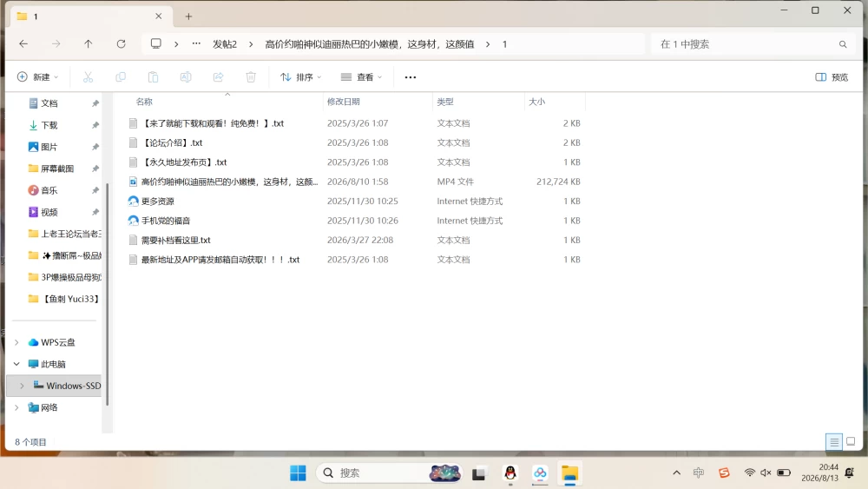Open 屏幕截图 in the sidebar
Image resolution: width=868 pixels, height=489 pixels.
(57, 169)
